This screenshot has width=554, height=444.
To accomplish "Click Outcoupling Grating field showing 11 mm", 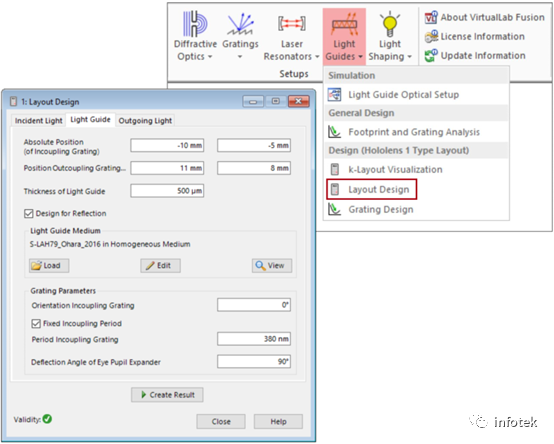I will (x=167, y=168).
